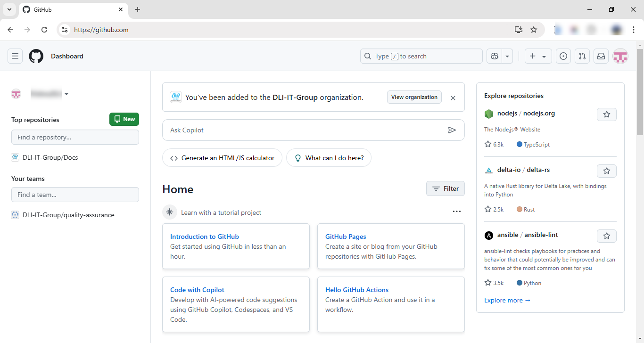Open the tutorial project three-dot menu
Screen dimensions: 644x343
(456, 212)
